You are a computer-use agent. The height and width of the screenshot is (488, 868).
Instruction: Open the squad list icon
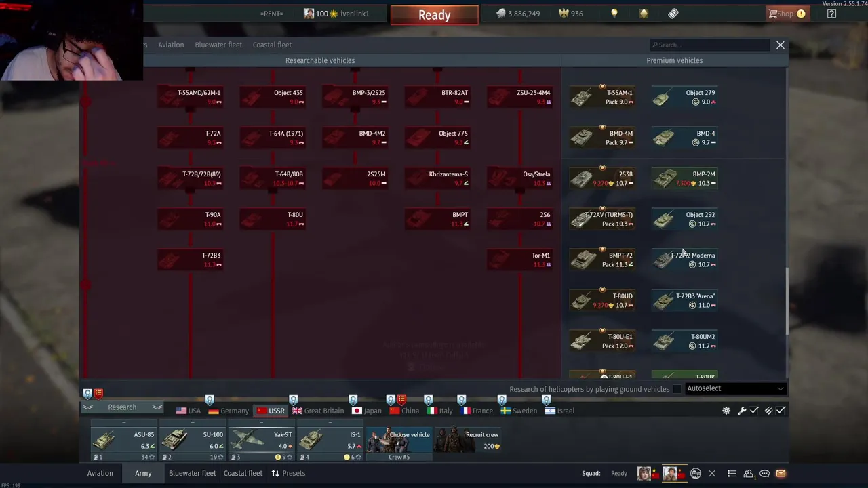732,473
